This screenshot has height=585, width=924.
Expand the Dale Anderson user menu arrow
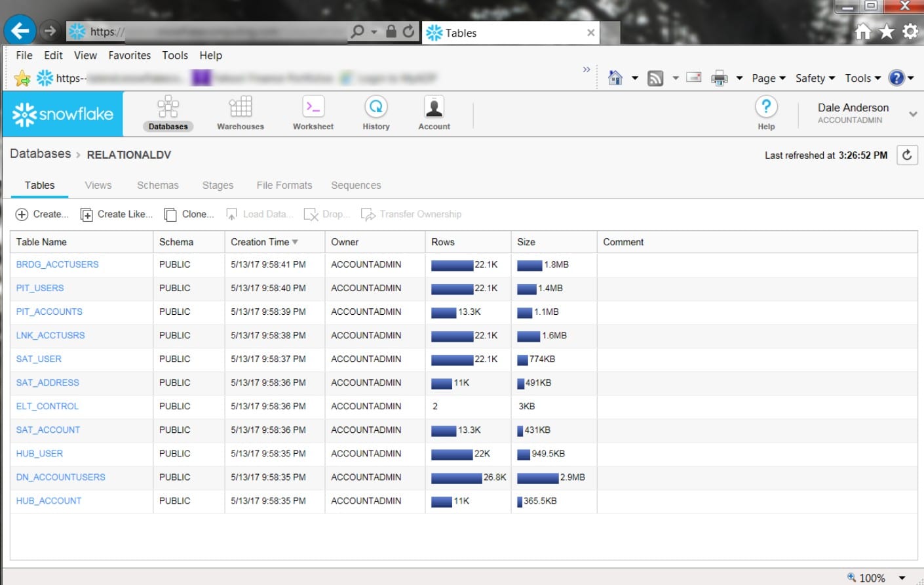coord(913,114)
